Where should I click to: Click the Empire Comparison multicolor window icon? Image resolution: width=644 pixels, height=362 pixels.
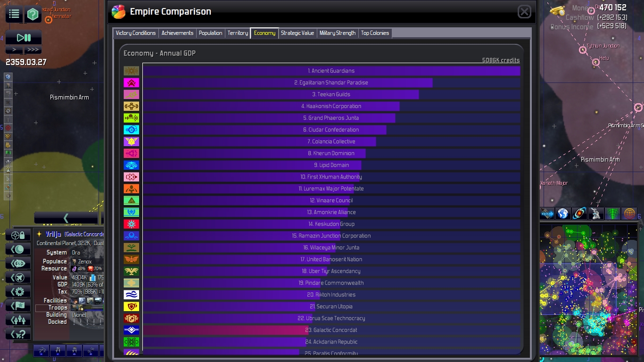118,11
